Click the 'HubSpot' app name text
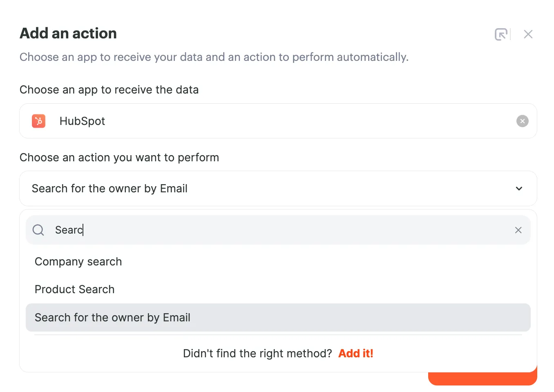Viewport: 554px width, 392px height. [x=82, y=121]
